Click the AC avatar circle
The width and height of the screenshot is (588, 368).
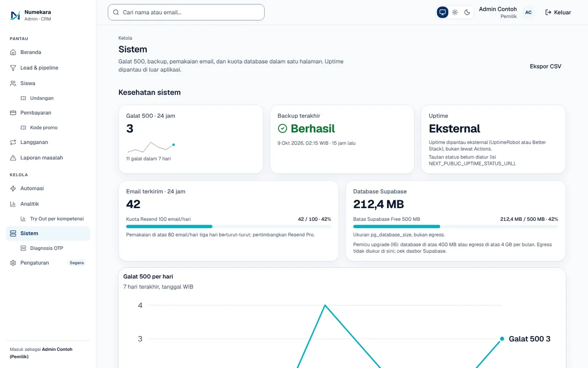528,12
